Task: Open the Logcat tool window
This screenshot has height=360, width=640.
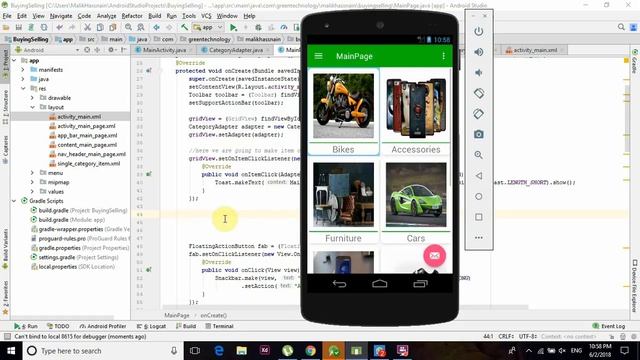Action: coord(151,326)
